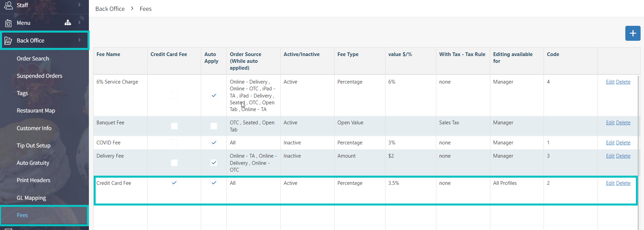Toggle Credit Card Fee checkbox for Banquet Fee
The height and width of the screenshot is (230, 644).
click(174, 126)
